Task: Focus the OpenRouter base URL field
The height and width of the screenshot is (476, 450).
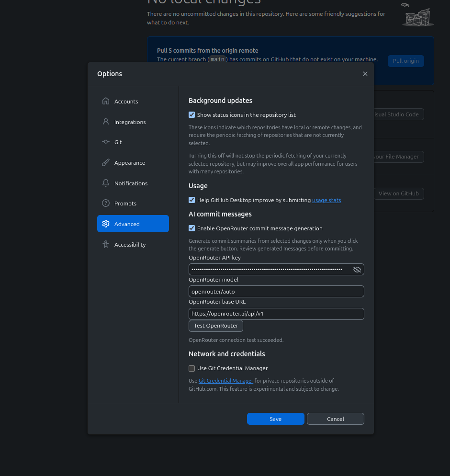Action: (276, 314)
